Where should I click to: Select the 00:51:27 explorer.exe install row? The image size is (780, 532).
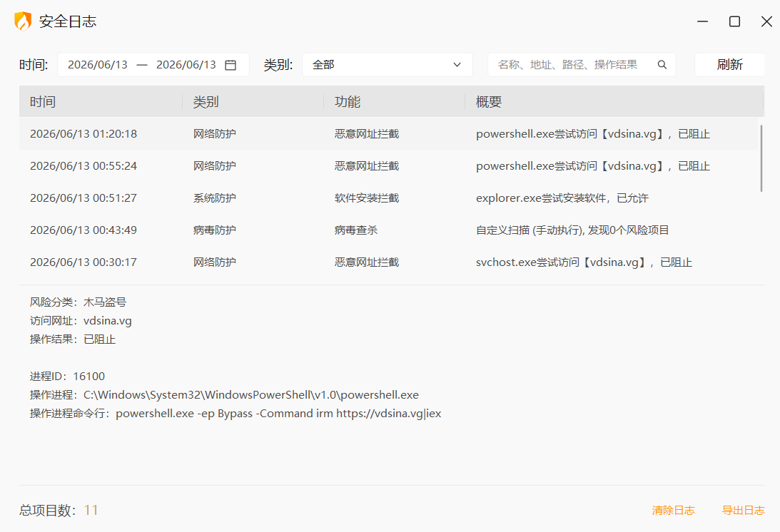[x=388, y=198]
